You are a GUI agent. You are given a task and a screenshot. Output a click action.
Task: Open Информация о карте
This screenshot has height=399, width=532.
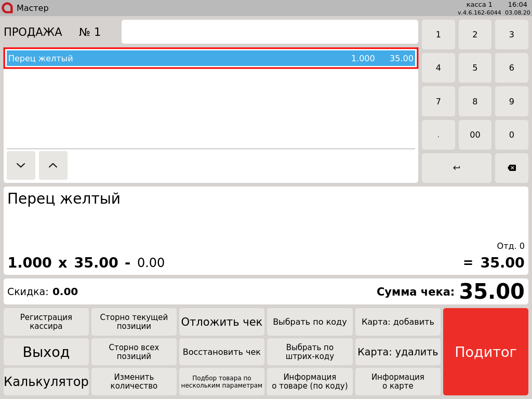click(x=397, y=381)
